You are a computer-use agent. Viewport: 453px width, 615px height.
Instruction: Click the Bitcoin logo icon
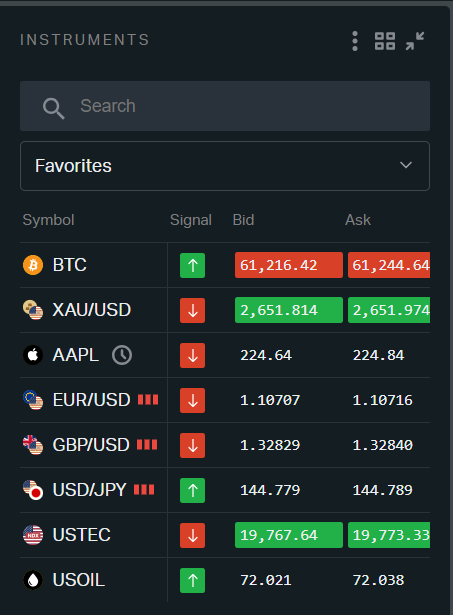[33, 265]
